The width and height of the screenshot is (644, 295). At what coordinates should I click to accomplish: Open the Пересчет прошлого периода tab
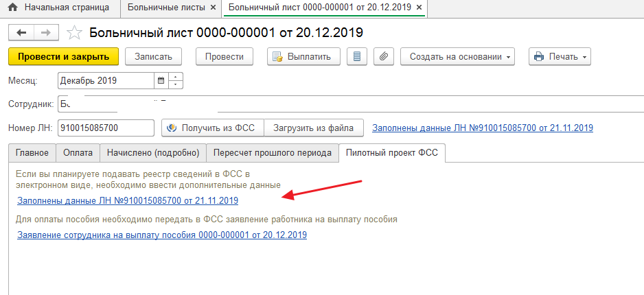click(x=273, y=152)
